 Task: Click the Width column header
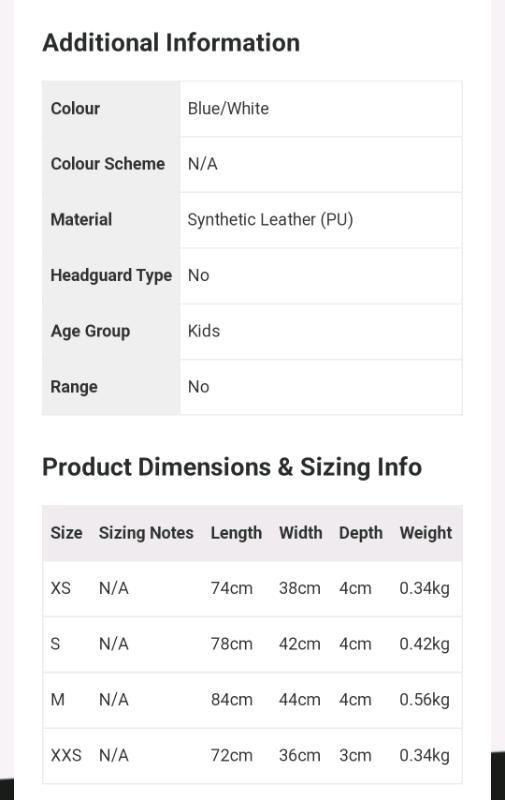pos(300,533)
